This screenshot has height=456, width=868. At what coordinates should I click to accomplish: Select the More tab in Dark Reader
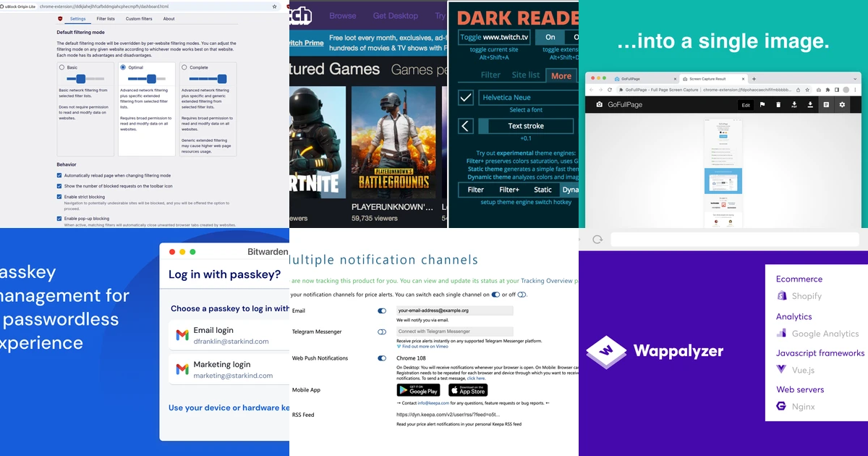pyautogui.click(x=561, y=75)
